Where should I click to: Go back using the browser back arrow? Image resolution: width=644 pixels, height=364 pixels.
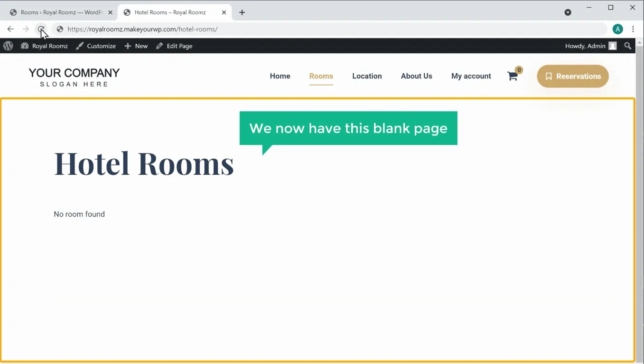pyautogui.click(x=10, y=29)
